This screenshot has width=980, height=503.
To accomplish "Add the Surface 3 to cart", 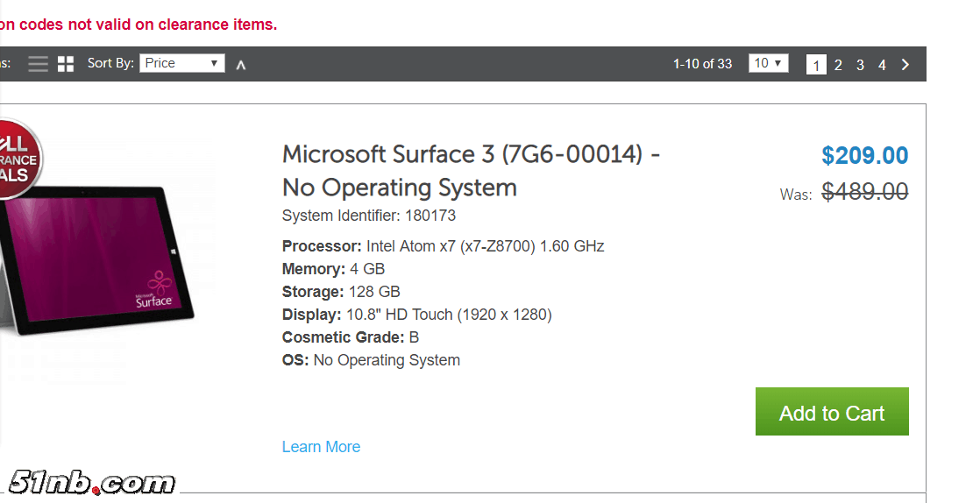I will [x=832, y=412].
